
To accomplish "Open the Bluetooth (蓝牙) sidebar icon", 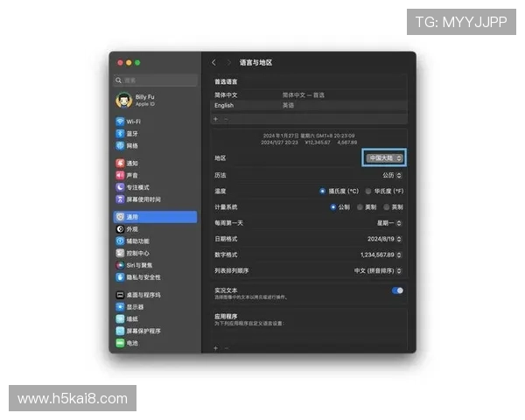I will click(120, 133).
